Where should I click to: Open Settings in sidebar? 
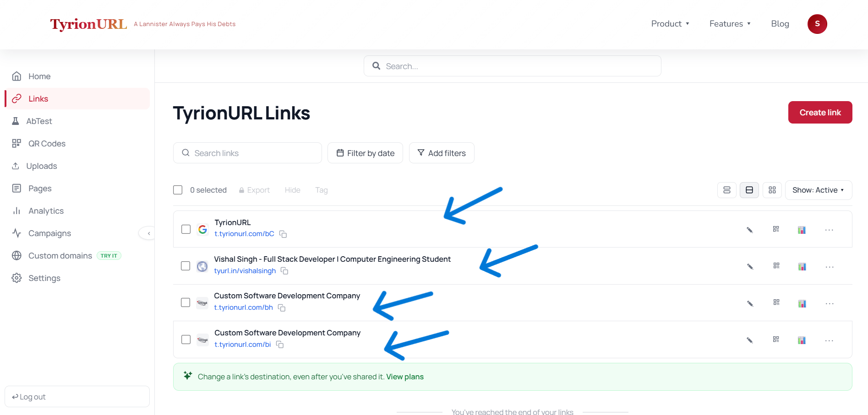77,278
